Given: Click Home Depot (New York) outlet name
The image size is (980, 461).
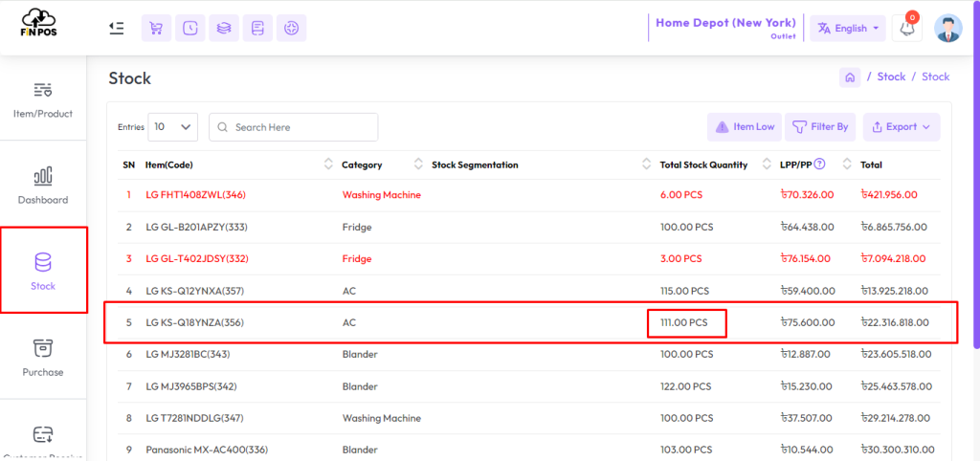Looking at the screenshot, I should [725, 23].
